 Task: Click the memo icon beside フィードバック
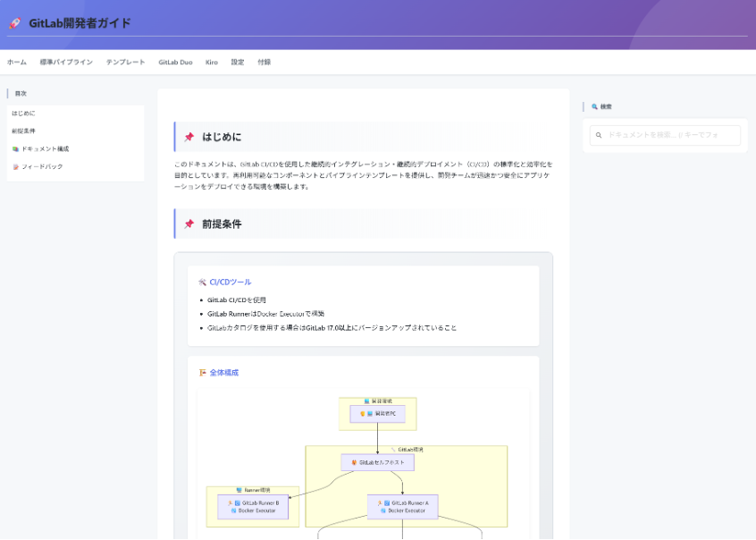tap(15, 166)
